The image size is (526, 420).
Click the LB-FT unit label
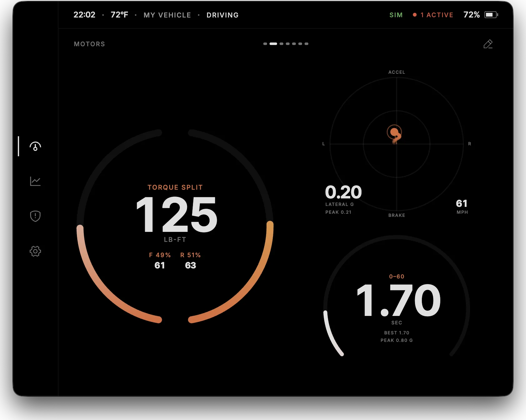point(175,240)
